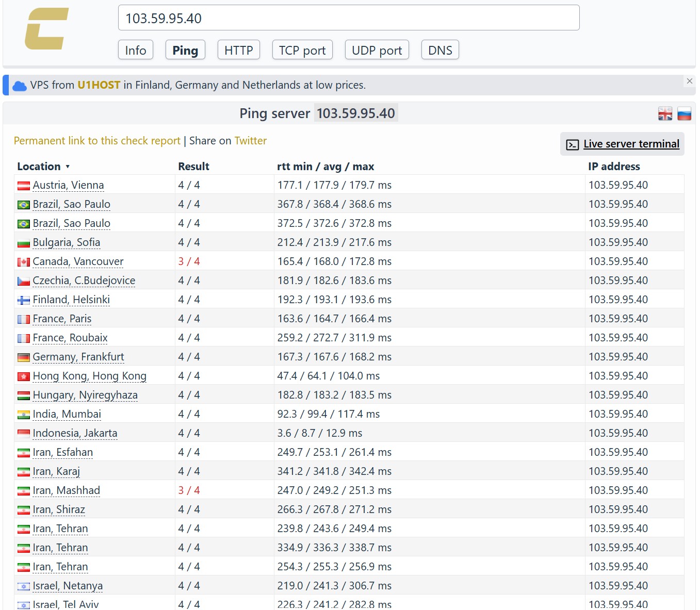
Task: Switch to the HTTP check tab
Action: (x=238, y=50)
